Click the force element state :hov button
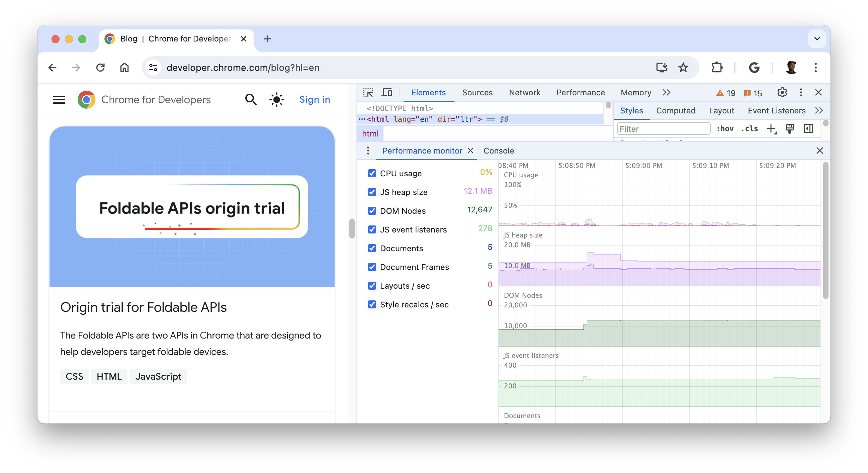868x473 pixels. tap(726, 129)
